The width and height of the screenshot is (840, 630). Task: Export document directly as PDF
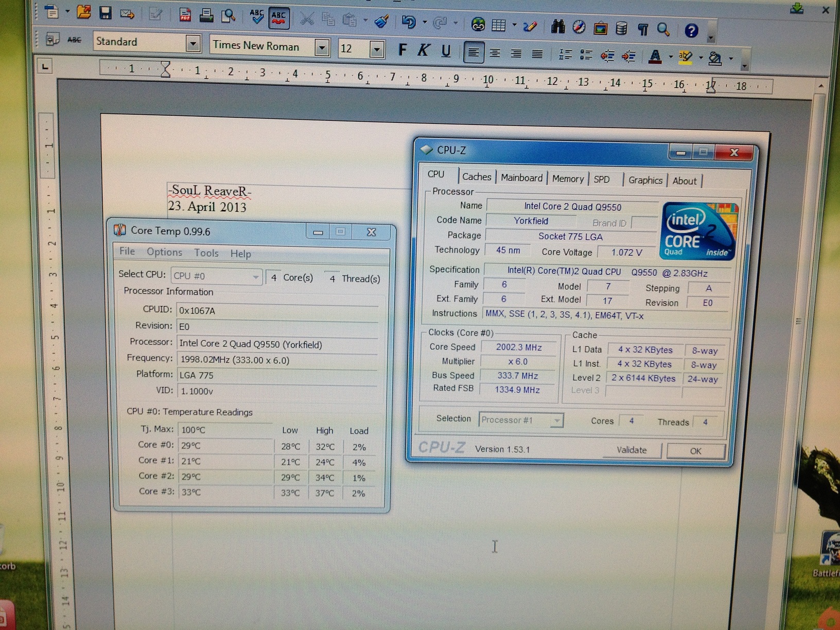(x=185, y=15)
